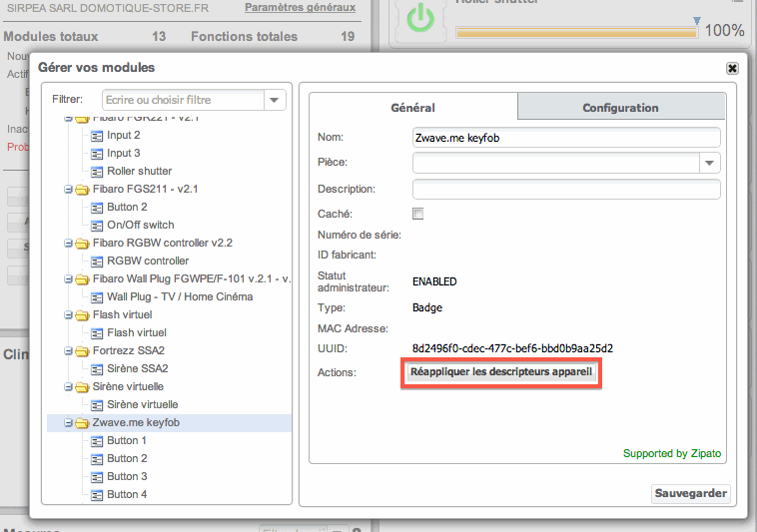Click into the Description text field
Screen dimensions: 757x532
pyautogui.click(x=565, y=189)
